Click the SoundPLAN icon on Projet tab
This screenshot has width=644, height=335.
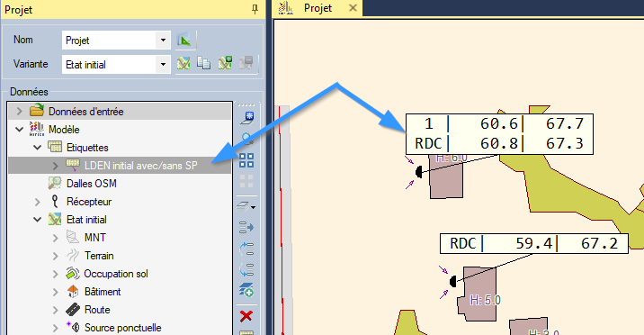click(x=286, y=8)
